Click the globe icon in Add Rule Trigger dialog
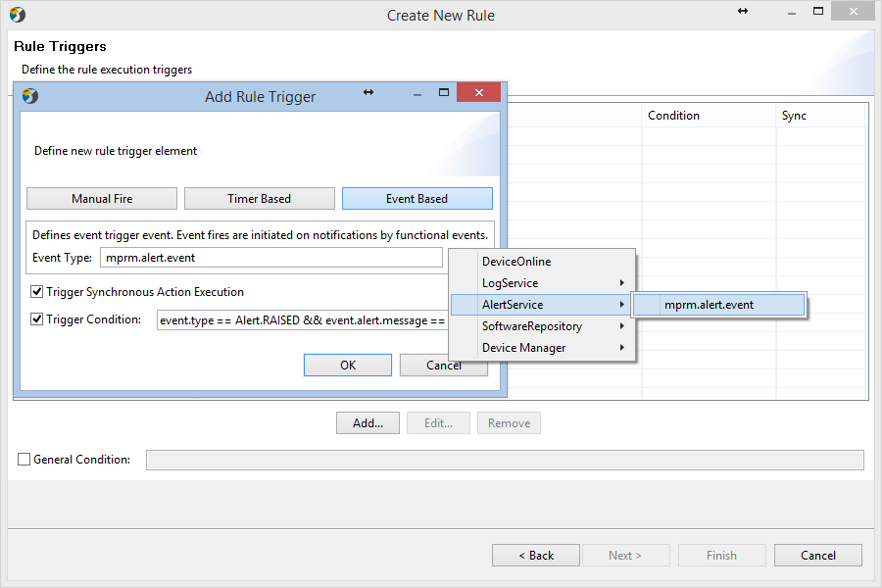This screenshot has width=882, height=588. click(x=30, y=96)
